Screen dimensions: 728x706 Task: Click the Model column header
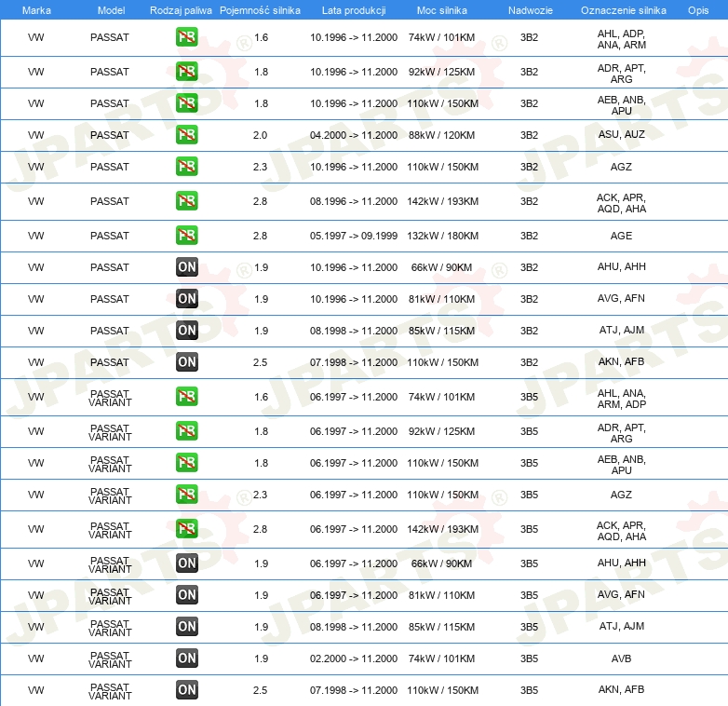pyautogui.click(x=111, y=10)
